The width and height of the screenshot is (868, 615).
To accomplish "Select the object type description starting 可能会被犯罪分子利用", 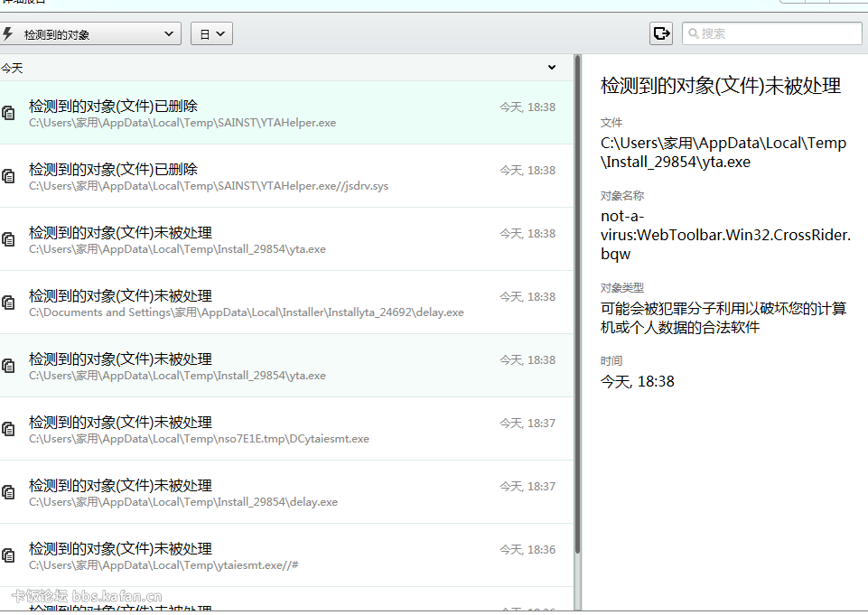I will 723,318.
